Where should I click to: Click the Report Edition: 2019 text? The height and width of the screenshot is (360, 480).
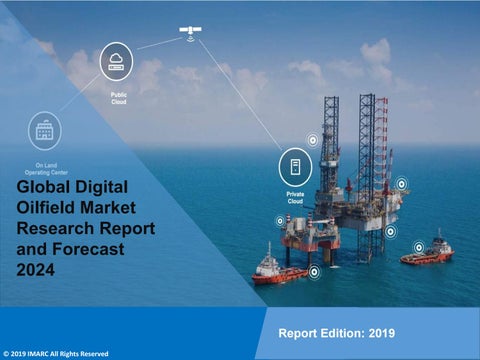pyautogui.click(x=337, y=333)
